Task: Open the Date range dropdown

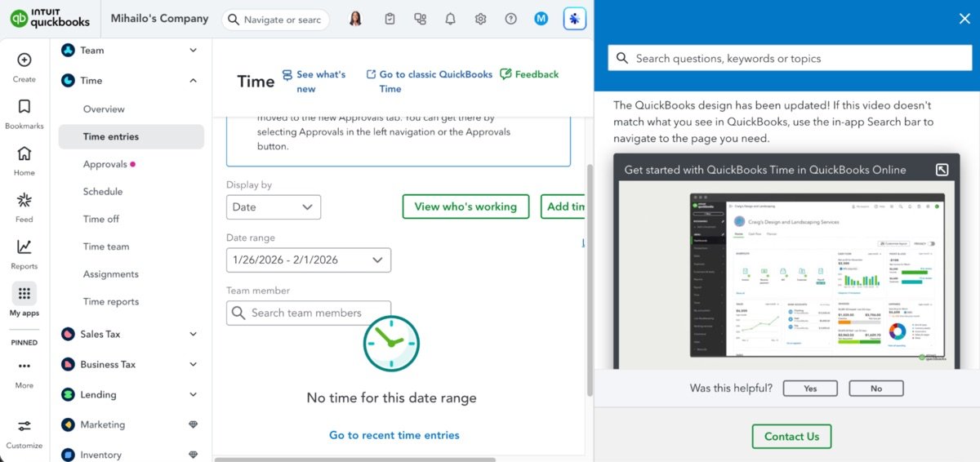Action: coord(309,260)
